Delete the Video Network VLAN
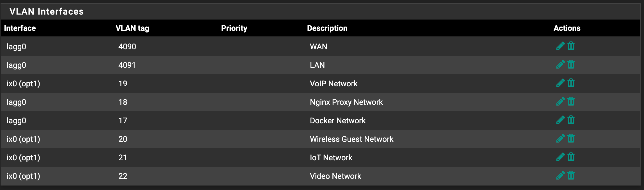Viewport: 644px width, 190px height. click(x=571, y=175)
